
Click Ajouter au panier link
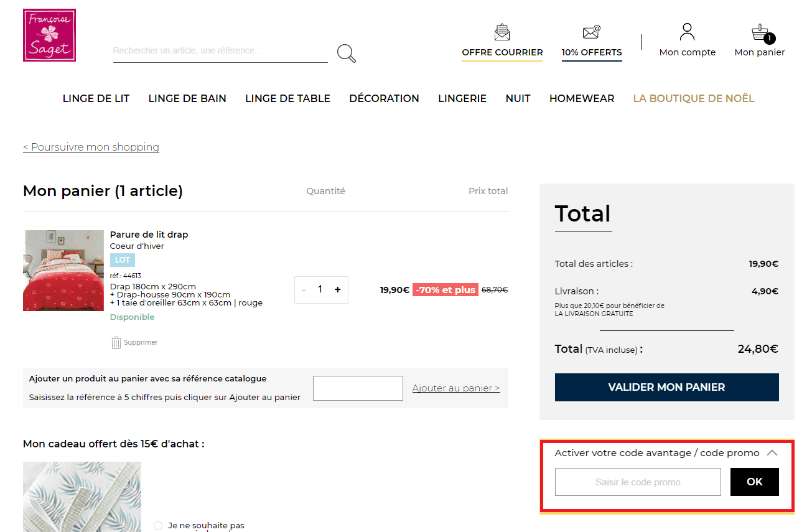coord(455,388)
